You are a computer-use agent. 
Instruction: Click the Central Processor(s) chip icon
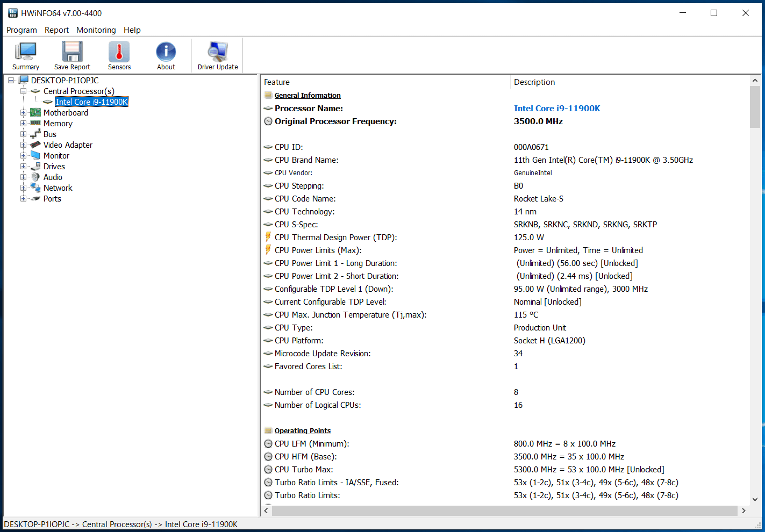[35, 91]
